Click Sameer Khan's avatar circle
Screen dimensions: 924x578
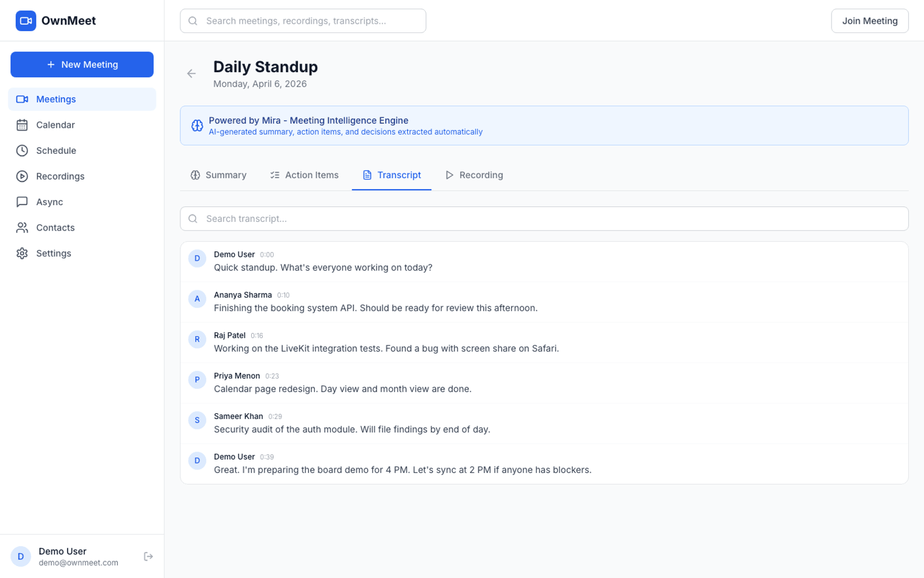[x=198, y=420]
